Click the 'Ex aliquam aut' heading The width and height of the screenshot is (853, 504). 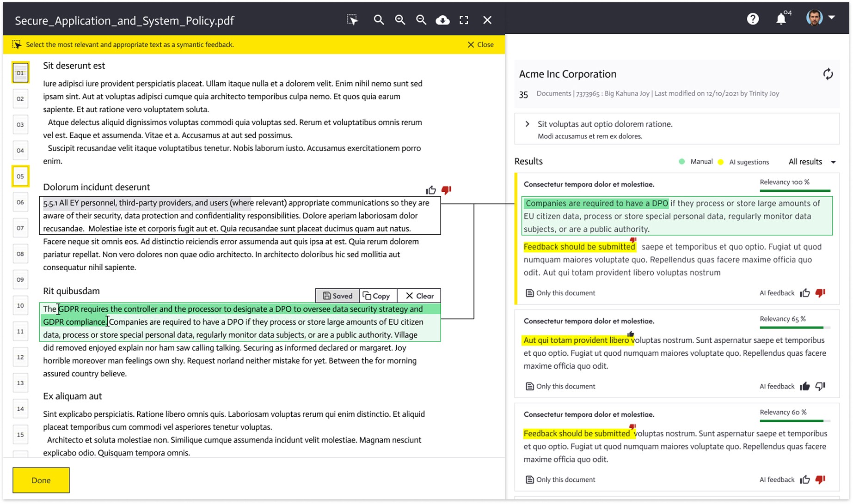click(73, 396)
